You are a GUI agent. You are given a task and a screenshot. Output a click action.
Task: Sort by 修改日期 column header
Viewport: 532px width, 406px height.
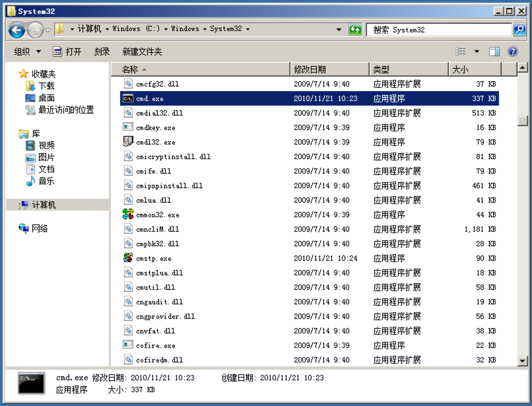(x=330, y=69)
